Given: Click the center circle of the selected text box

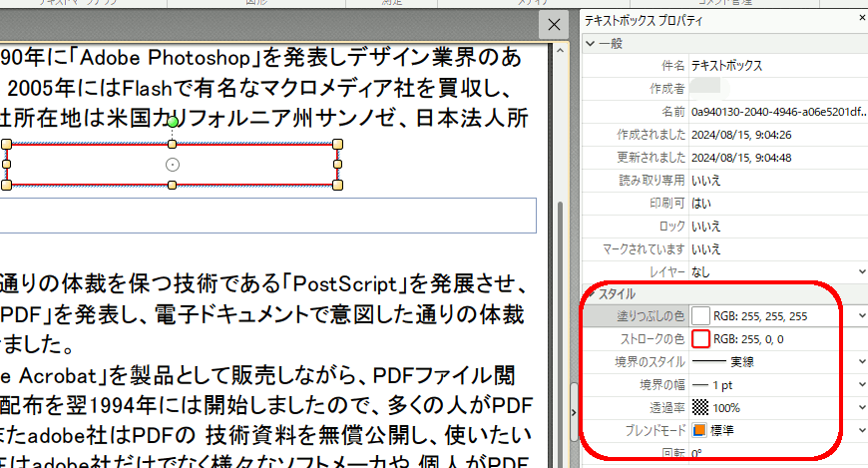Looking at the screenshot, I should tap(173, 165).
